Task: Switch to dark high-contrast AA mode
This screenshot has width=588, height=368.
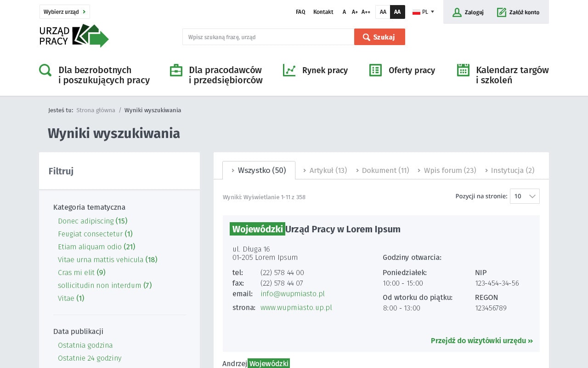Action: 397,12
